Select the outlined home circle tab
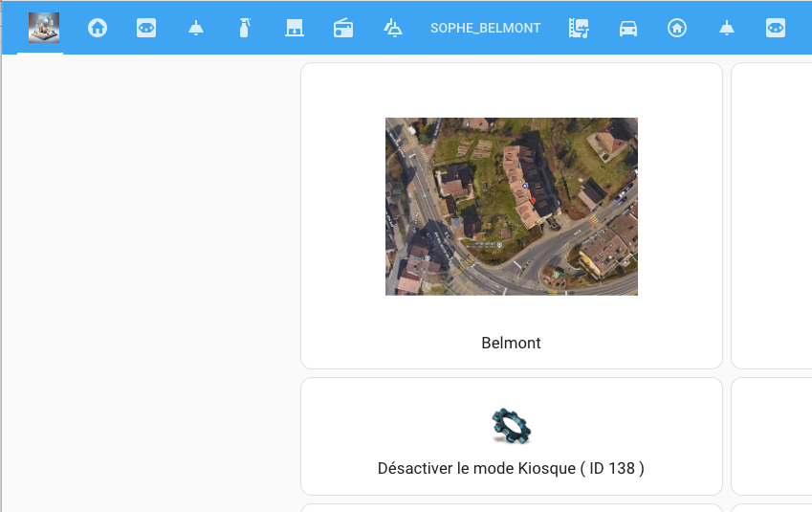 tap(677, 28)
